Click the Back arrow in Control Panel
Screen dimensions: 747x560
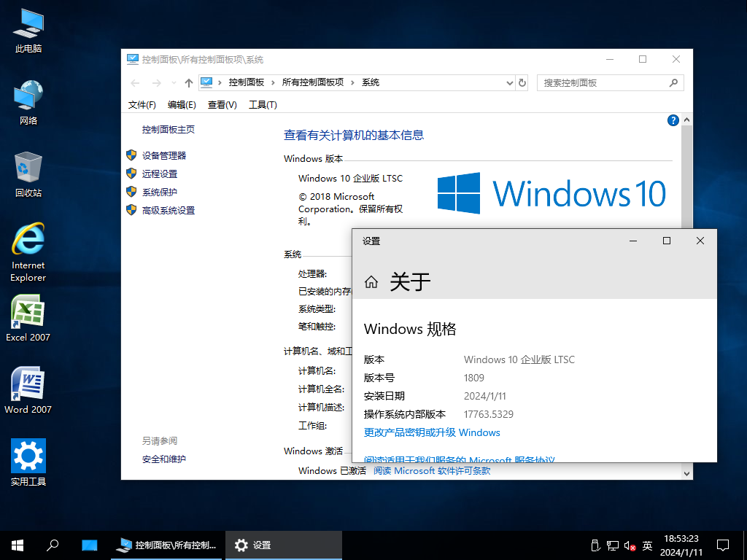pos(135,83)
